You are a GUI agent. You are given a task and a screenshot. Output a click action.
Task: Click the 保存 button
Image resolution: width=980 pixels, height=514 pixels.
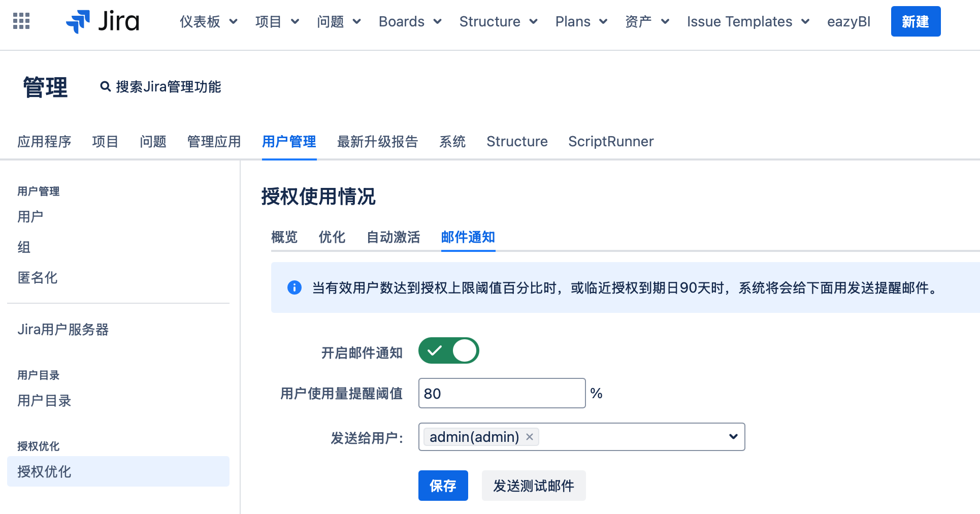[443, 486]
